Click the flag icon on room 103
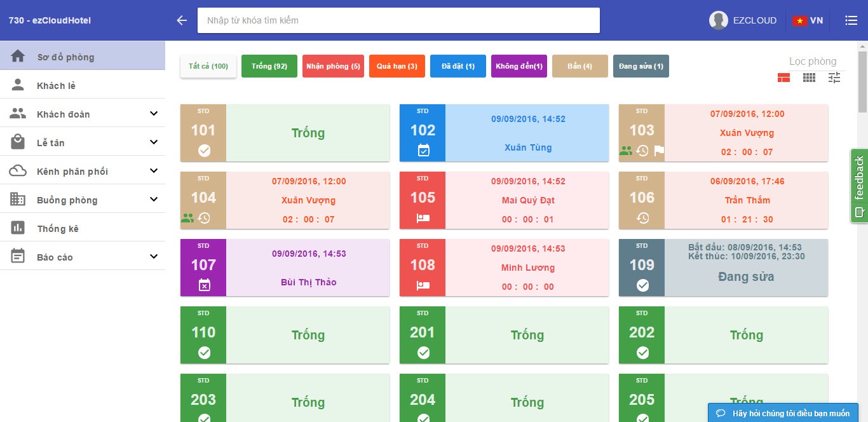 click(659, 151)
